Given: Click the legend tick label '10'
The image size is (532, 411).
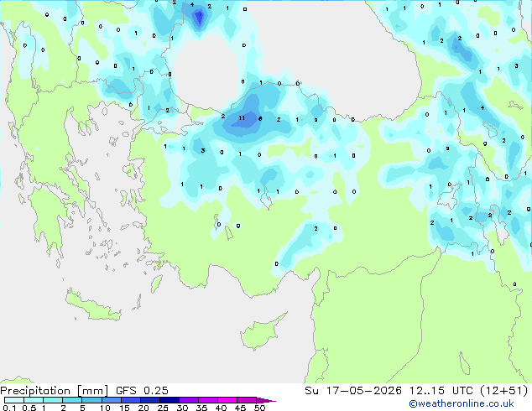Looking at the screenshot, I should tap(105, 408).
